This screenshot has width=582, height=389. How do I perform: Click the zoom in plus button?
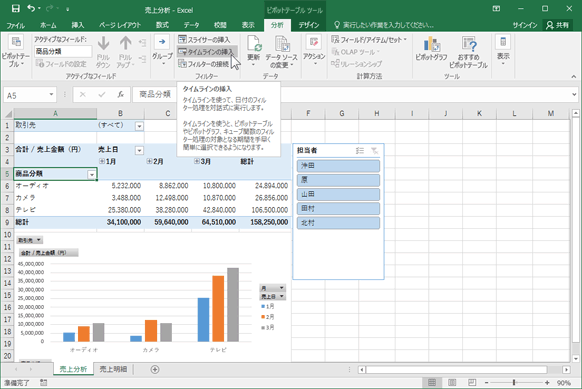click(547, 382)
